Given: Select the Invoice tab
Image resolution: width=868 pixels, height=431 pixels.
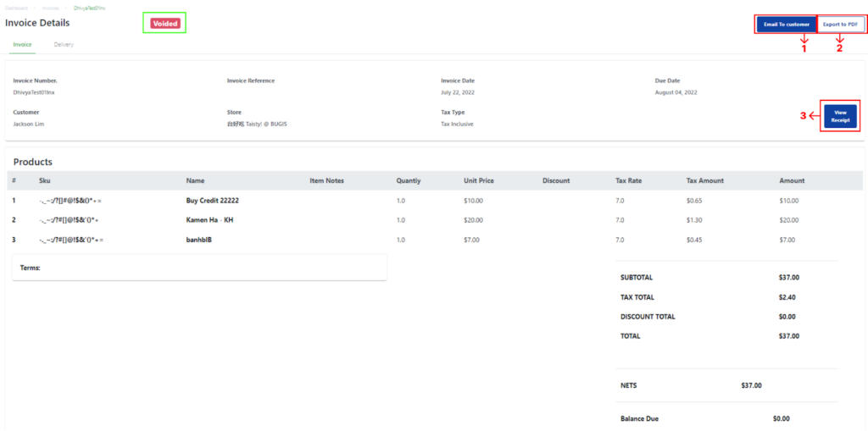Looking at the screenshot, I should (22, 44).
